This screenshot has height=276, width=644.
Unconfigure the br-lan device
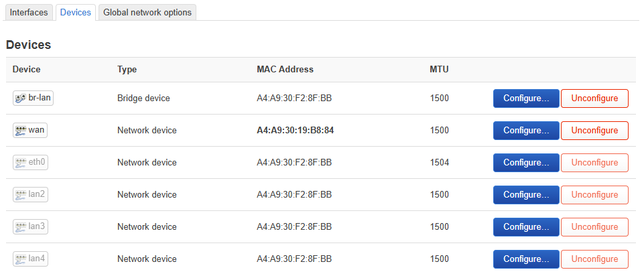(594, 98)
